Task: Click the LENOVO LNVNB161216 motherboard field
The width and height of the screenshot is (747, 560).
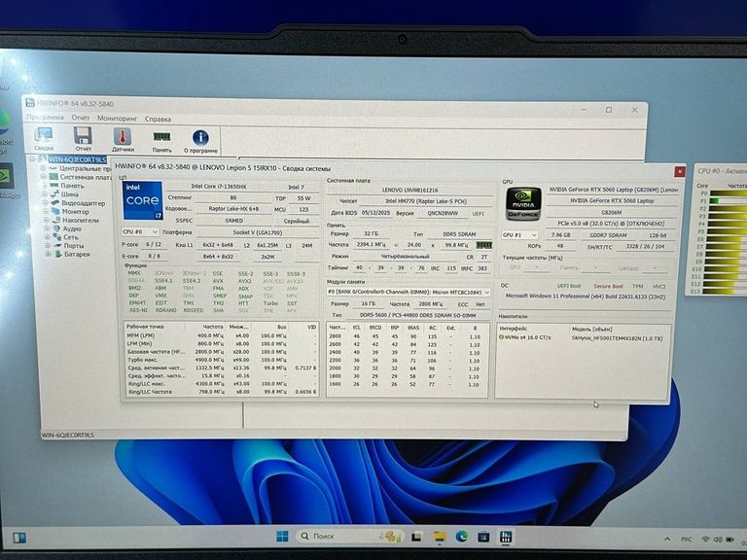Action: click(409, 190)
